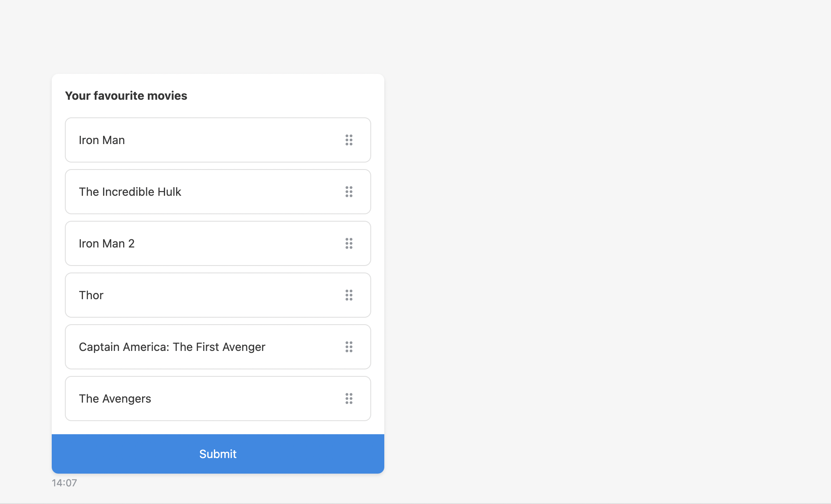This screenshot has width=831, height=504.
Task: Click The Incredible Hulk movie label
Action: (x=130, y=192)
